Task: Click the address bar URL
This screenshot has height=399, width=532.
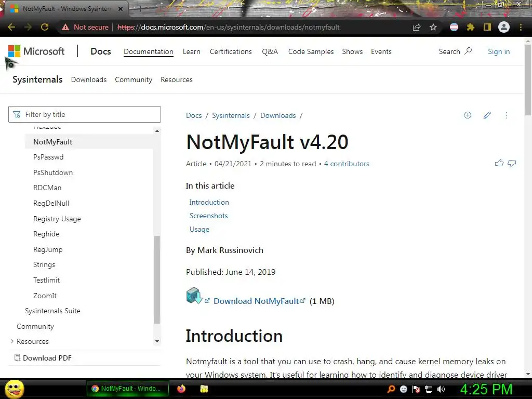Action: [x=229, y=27]
